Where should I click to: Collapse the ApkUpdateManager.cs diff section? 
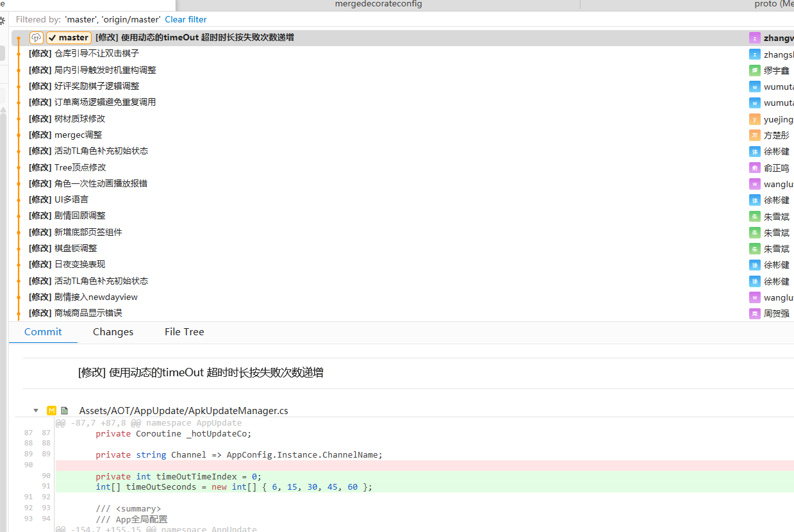point(36,410)
